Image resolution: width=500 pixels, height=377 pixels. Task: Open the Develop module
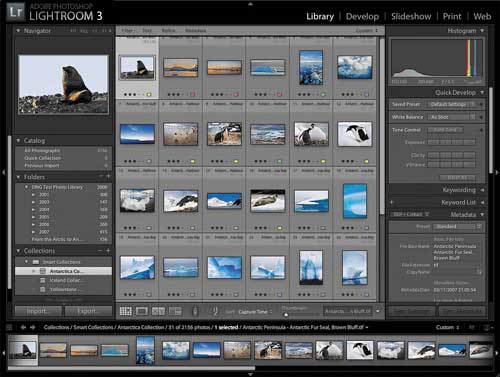(362, 16)
